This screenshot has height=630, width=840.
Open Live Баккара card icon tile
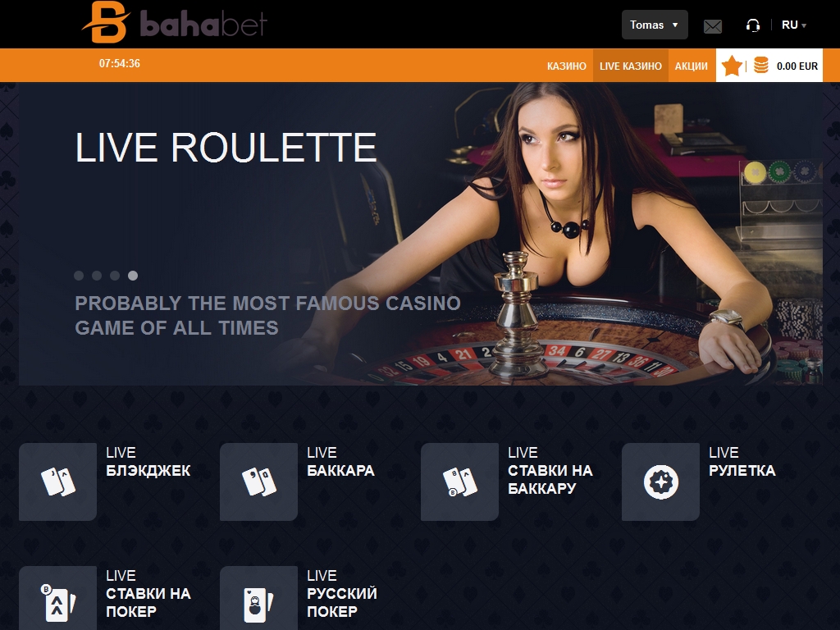258,482
